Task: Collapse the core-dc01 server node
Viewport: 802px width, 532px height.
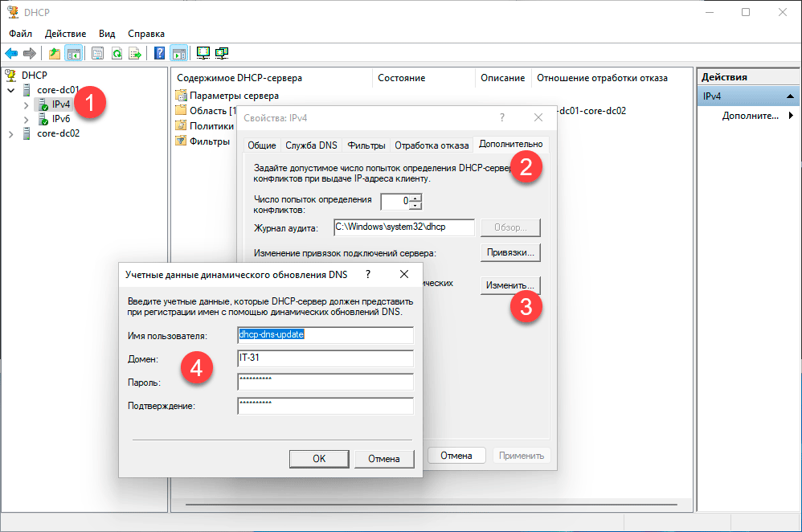Action: [11, 90]
